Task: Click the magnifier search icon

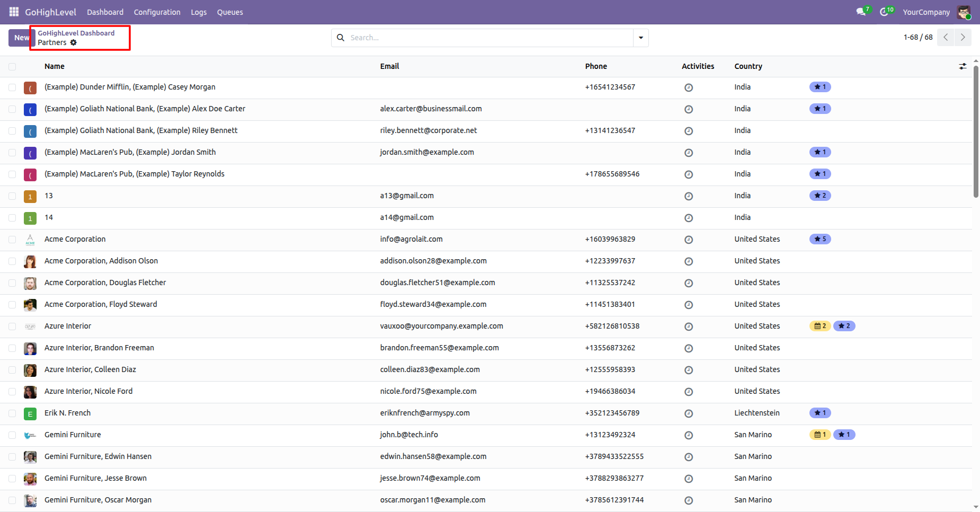Action: click(341, 38)
